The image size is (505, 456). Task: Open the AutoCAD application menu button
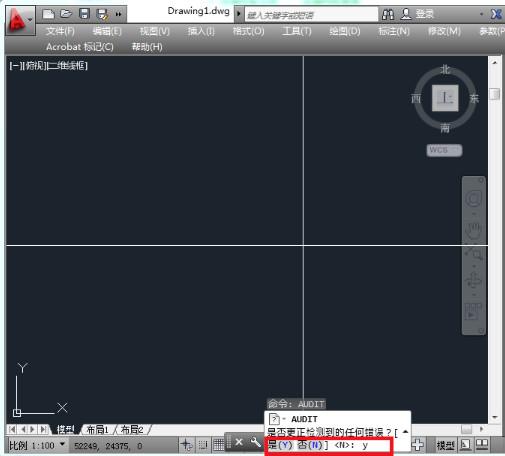coord(20,21)
